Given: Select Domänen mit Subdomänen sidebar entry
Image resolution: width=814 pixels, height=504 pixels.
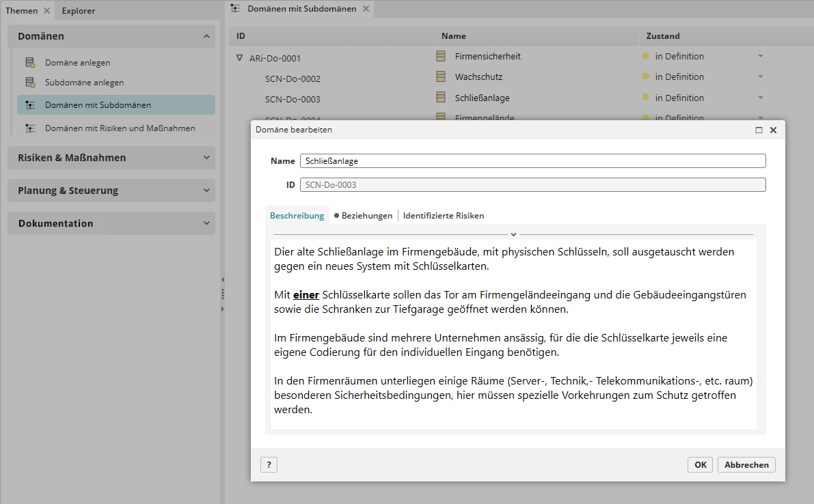Looking at the screenshot, I should tap(116, 104).
